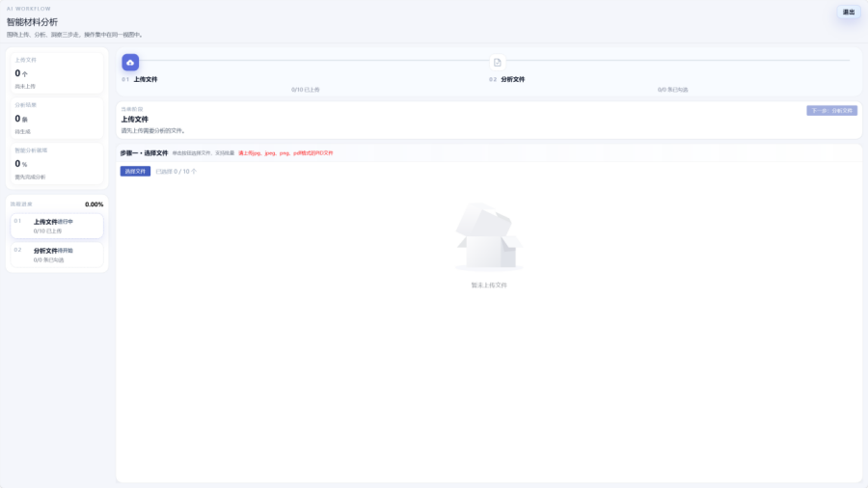Viewport: 868px width, 489px height.
Task: Open sidebar step 分析文件 待开始
Action: [x=57, y=255]
